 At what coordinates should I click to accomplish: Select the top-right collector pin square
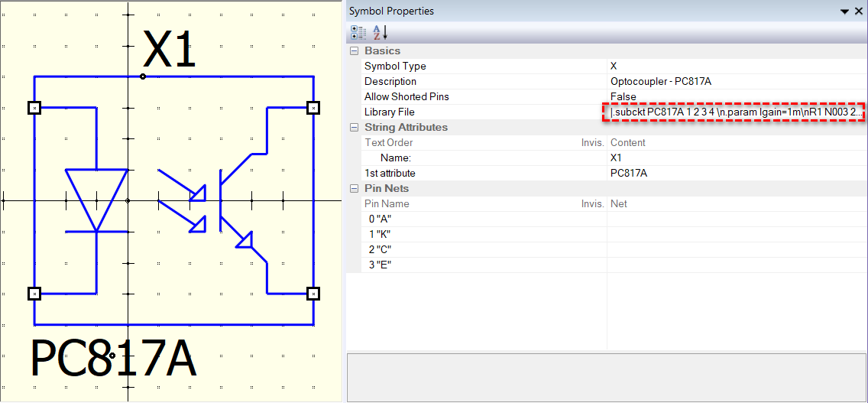tap(313, 108)
